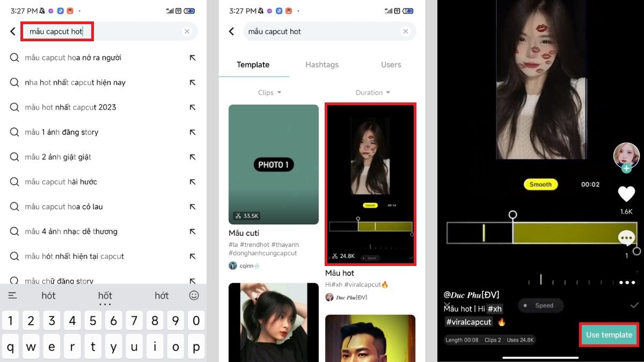Open the #viralcapcut hashtag link
Image resolution: width=644 pixels, height=362 pixels.
coord(468,322)
